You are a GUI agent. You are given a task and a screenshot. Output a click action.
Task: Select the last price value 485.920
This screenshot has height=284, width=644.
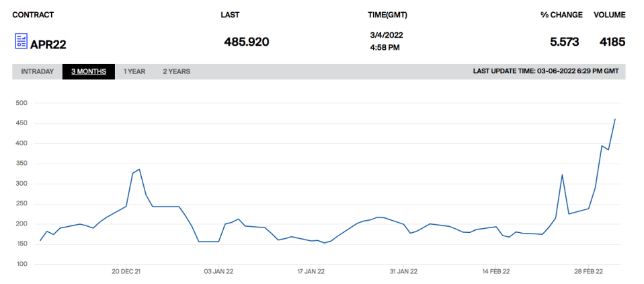(246, 42)
